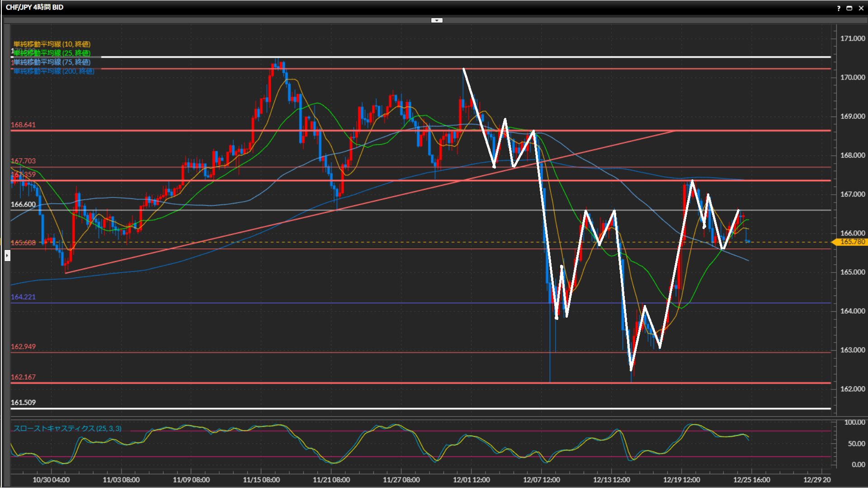Expand the left side panel arrow
The image size is (868, 488).
coord(7,256)
